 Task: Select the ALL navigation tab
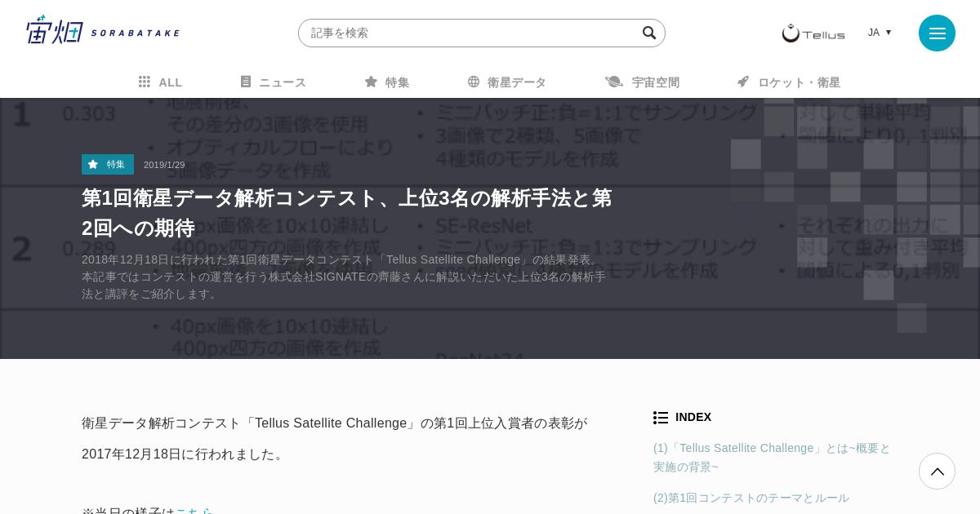160,82
